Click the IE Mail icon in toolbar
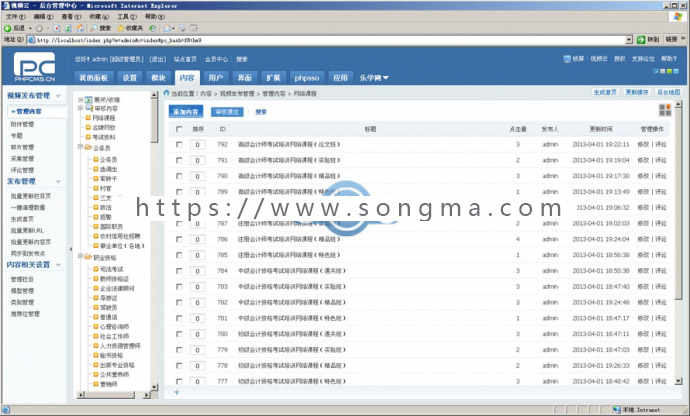The height and width of the screenshot is (416, 690). [169, 28]
